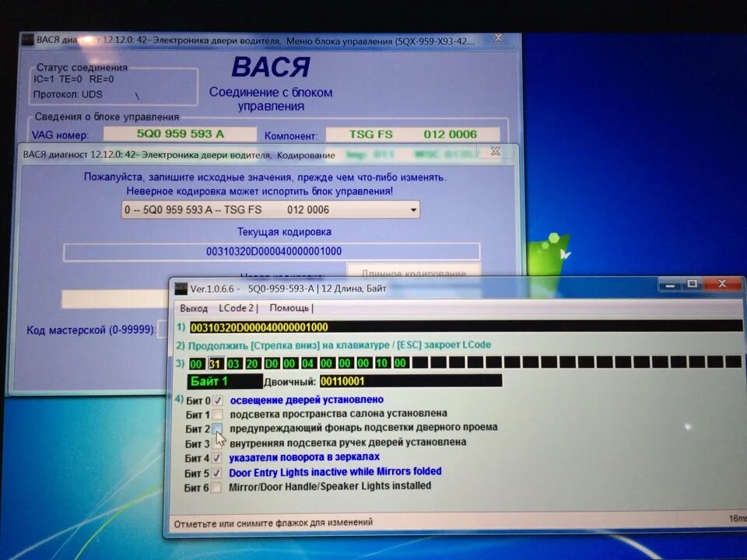This screenshot has width=747, height=560.
Task: Click the Байт 1 label
Action: pyautogui.click(x=225, y=381)
